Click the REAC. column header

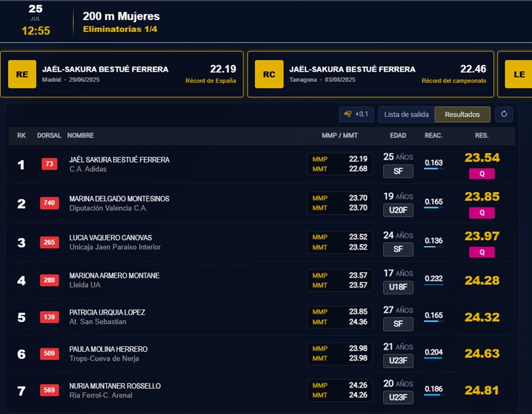pyautogui.click(x=433, y=135)
